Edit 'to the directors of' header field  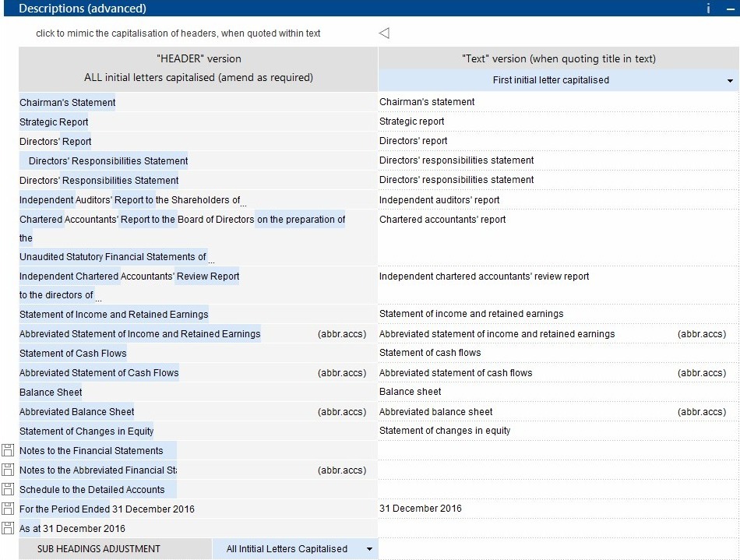(x=57, y=295)
